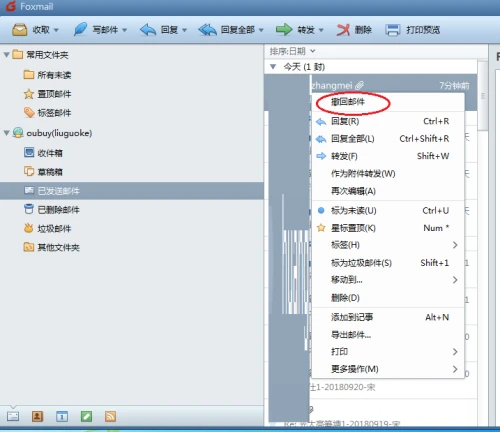Open the 写邮件 dropdown arrow
The image size is (500, 432).
point(124,30)
